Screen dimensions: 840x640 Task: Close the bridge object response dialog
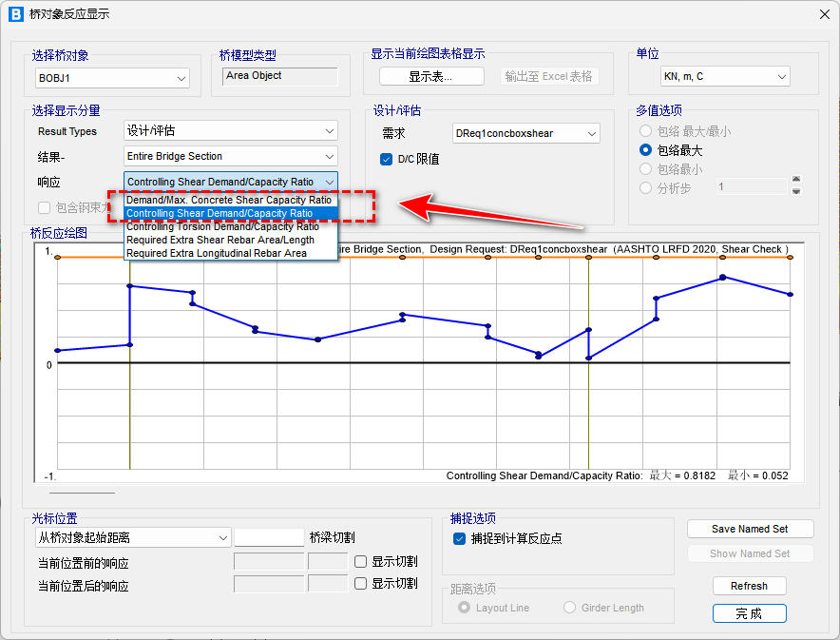822,13
